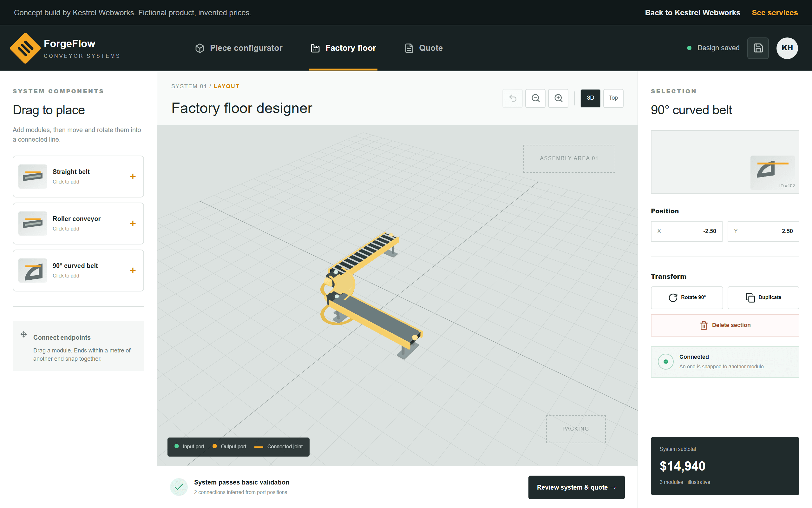
Task: Click the Roller conveyor thumbnail icon
Action: pos(33,224)
